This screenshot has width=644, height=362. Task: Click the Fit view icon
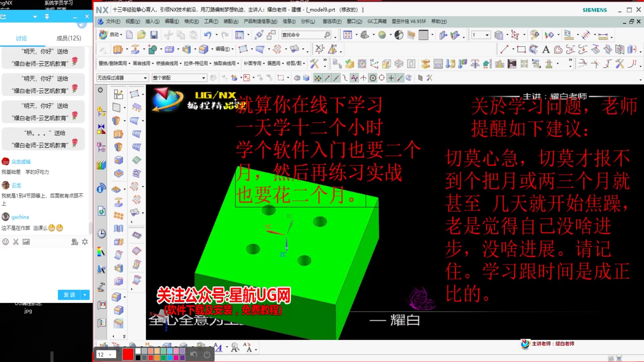click(348, 35)
